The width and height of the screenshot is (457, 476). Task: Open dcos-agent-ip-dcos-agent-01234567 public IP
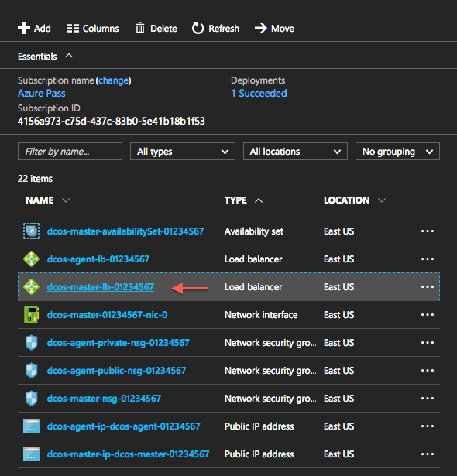click(x=123, y=426)
